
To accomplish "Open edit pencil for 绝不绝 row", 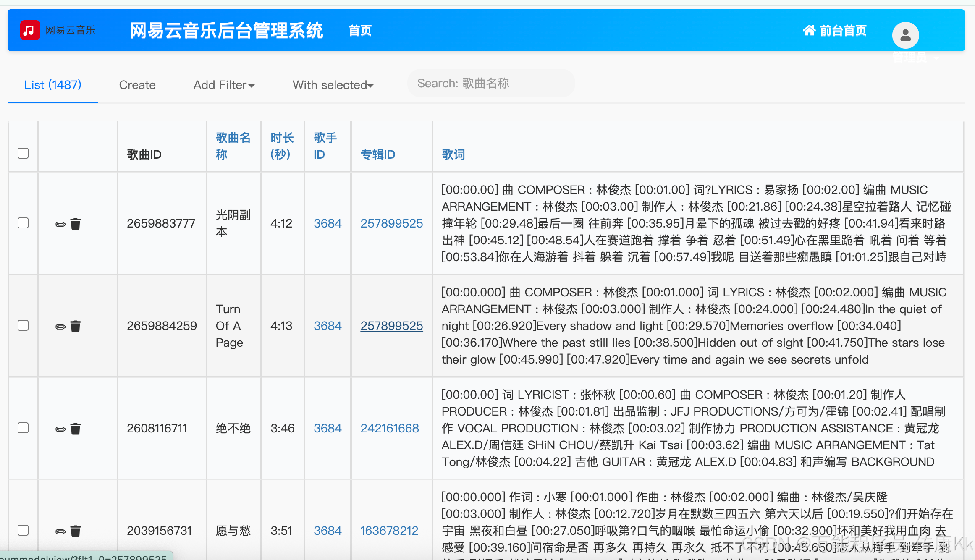I will point(60,429).
